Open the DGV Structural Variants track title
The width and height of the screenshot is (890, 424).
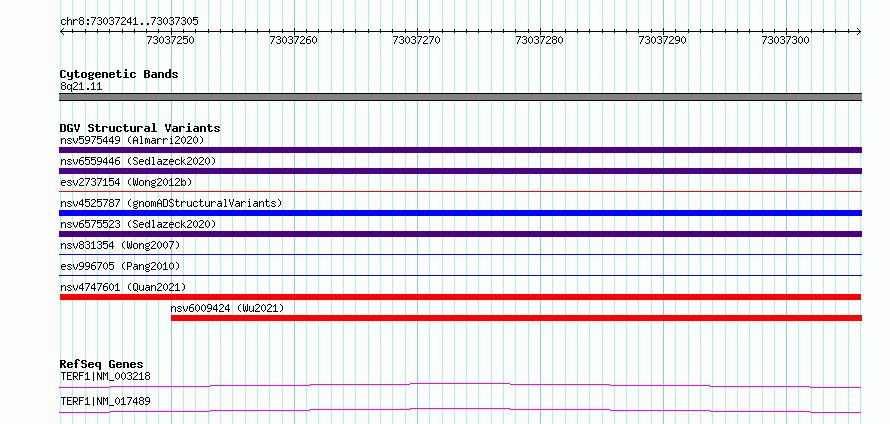click(140, 128)
